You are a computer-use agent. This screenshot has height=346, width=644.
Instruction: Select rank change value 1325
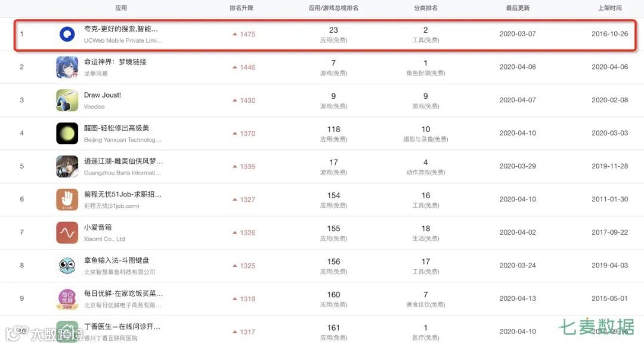pyautogui.click(x=247, y=266)
